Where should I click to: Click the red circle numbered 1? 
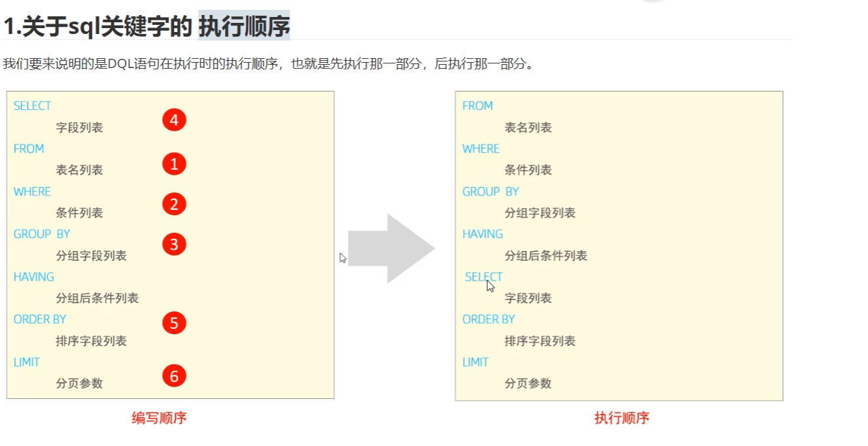pos(174,164)
